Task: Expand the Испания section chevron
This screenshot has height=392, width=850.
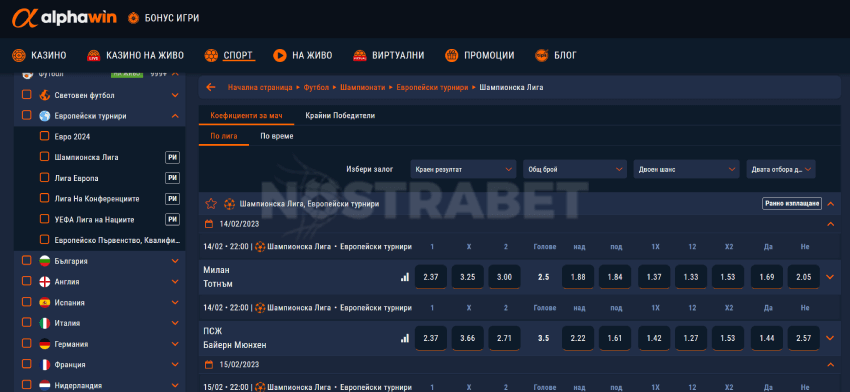Action: [x=175, y=303]
